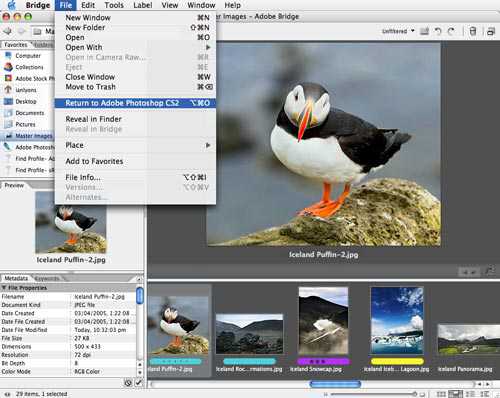Image resolution: width=500 pixels, height=398 pixels.
Task: Select the Iceland Snowcap.jpg thumbnail
Action: point(323,321)
